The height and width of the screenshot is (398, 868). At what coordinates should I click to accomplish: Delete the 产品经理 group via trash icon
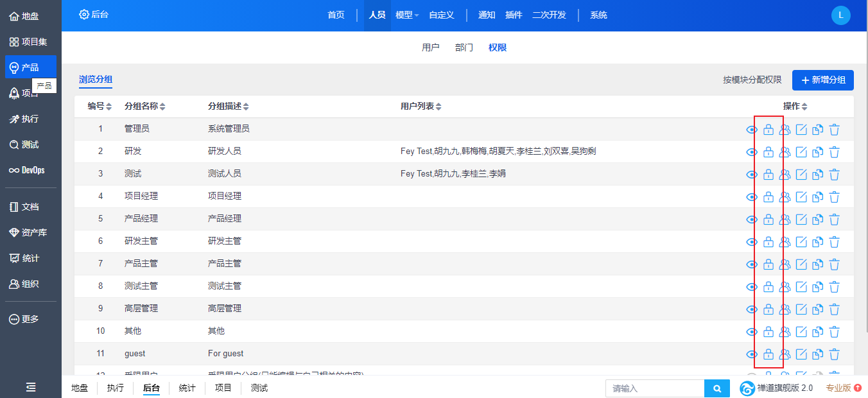click(834, 220)
